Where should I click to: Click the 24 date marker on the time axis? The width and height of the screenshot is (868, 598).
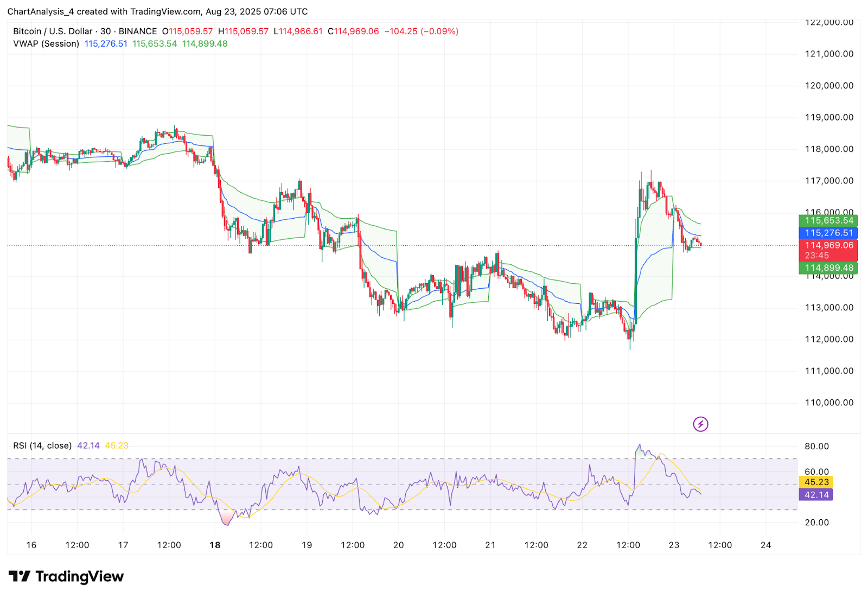[x=765, y=545]
